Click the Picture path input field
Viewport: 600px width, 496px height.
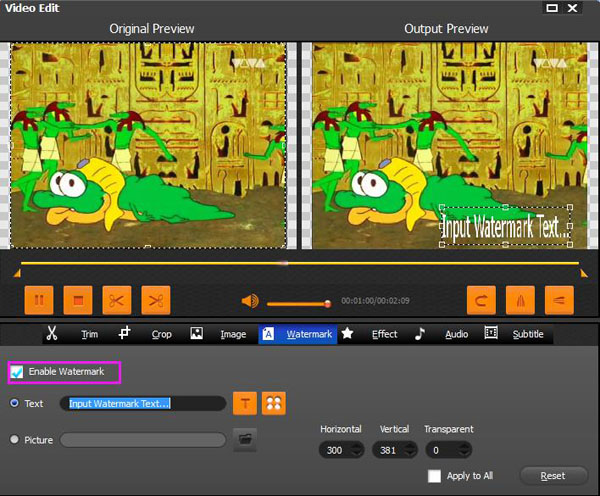[143, 440]
